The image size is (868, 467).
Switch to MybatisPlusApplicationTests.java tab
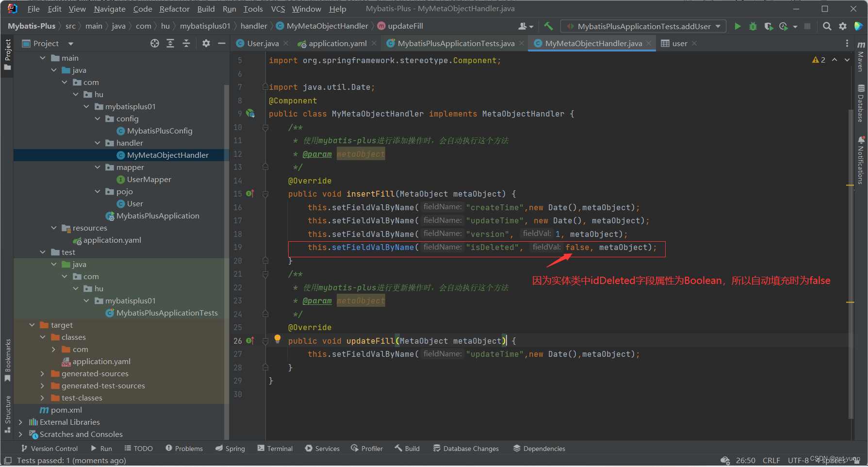[x=456, y=43]
